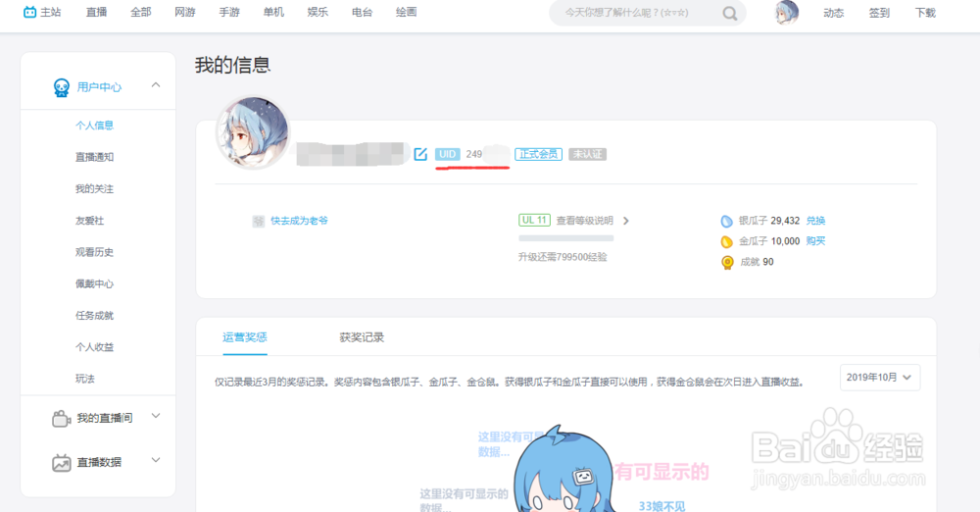This screenshot has height=512, width=980.
Task: Expand the 直播数据 section chevron
Action: [156, 460]
